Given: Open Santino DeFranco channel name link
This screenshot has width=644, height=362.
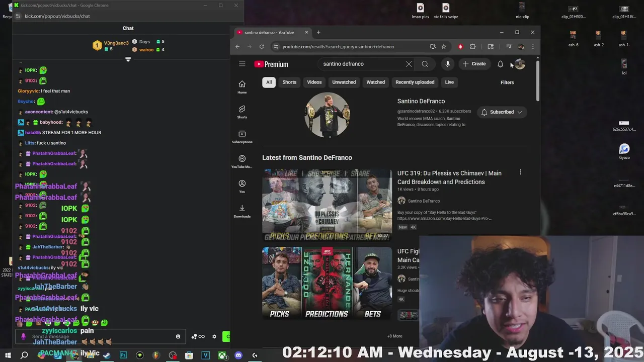Looking at the screenshot, I should click(x=421, y=101).
